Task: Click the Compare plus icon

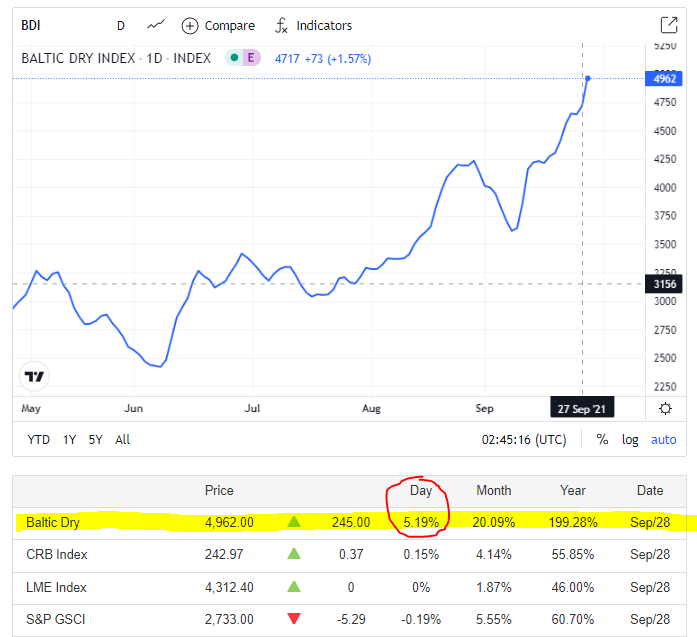Action: (190, 26)
